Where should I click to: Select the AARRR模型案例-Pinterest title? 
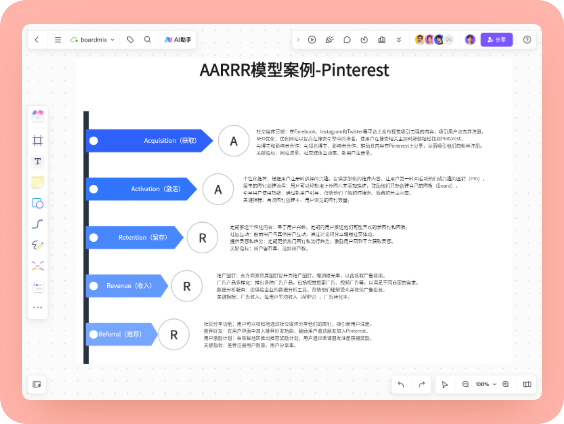tap(294, 70)
